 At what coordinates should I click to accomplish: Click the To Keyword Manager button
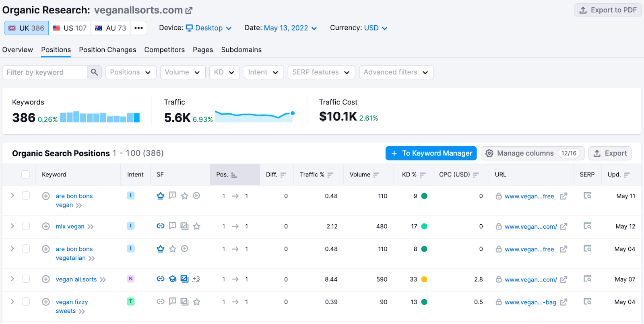pyautogui.click(x=431, y=153)
